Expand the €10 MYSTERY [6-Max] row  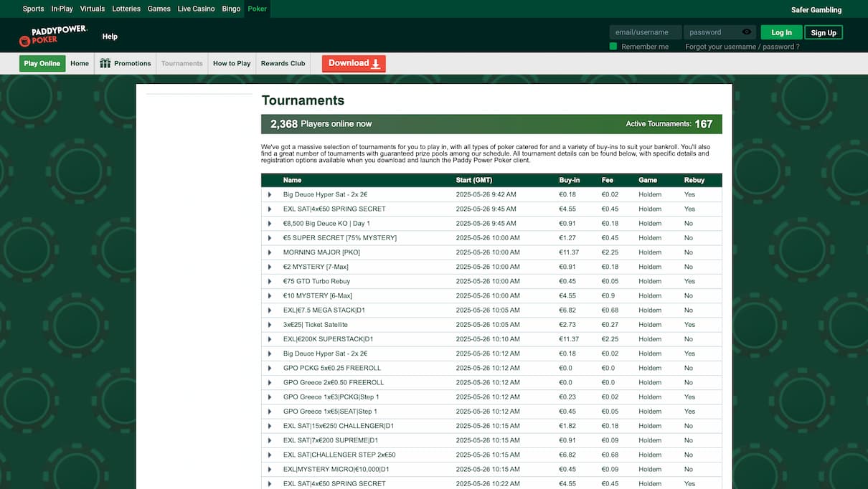coord(270,295)
